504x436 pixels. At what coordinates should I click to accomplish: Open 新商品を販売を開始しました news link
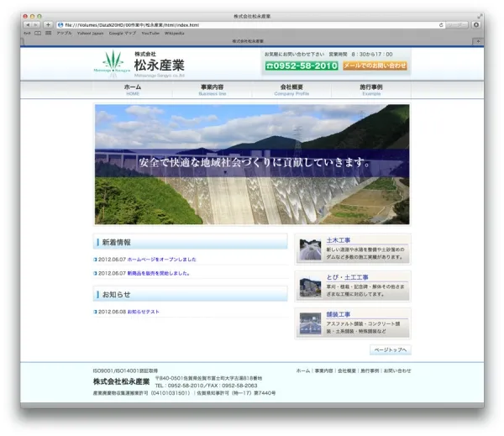pyautogui.click(x=159, y=273)
